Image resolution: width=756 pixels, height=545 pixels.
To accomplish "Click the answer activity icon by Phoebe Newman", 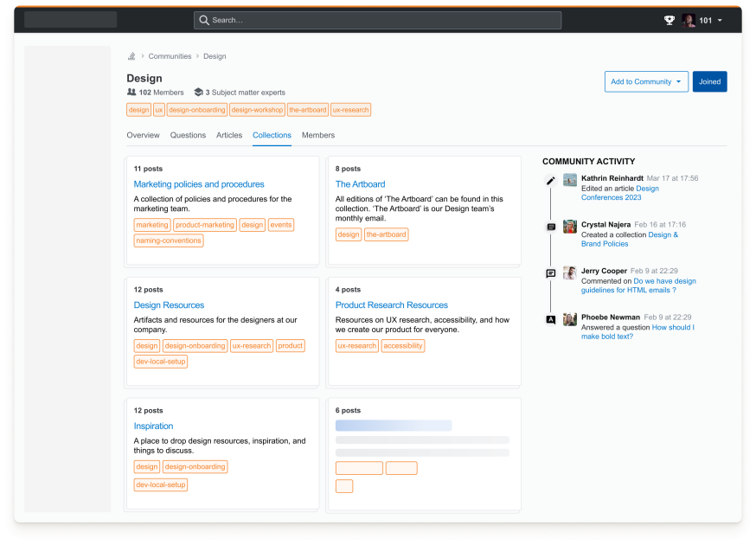I will (551, 319).
